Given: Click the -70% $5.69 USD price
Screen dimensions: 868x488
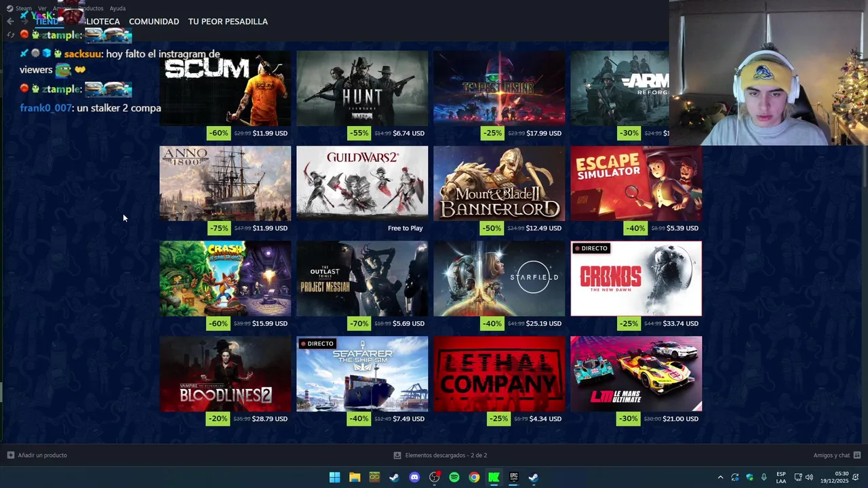Looking at the screenshot, I should [x=387, y=323].
